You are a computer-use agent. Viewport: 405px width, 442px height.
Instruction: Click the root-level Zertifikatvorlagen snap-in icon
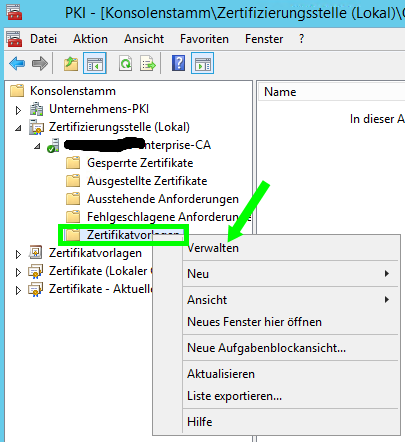pyautogui.click(x=36, y=253)
